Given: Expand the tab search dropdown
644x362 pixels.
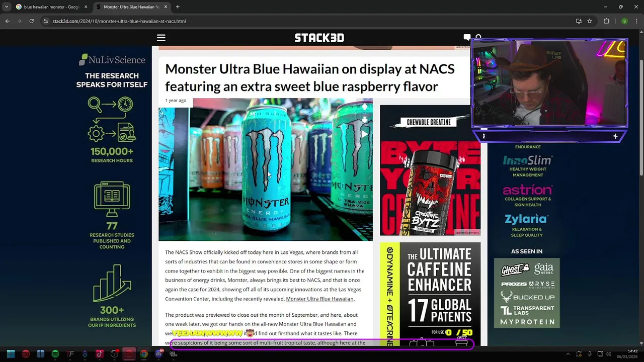Looking at the screenshot, I should pyautogui.click(x=7, y=7).
